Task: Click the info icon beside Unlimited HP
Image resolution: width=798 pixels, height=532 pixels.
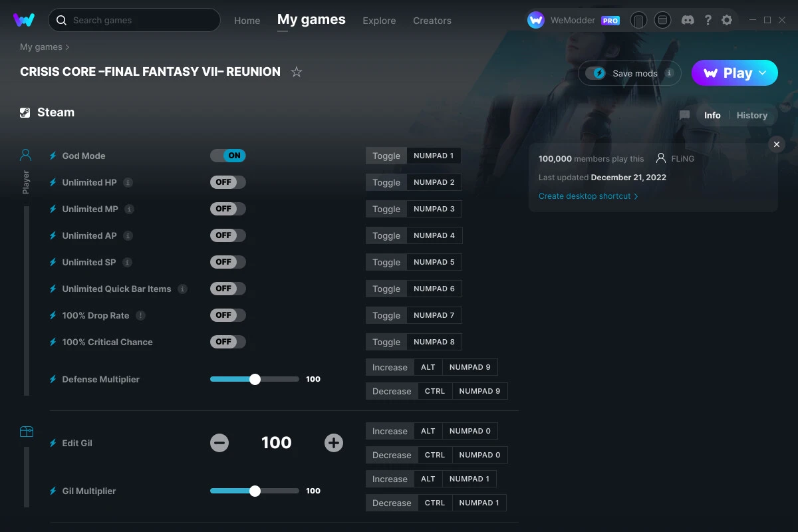Action: [128, 182]
